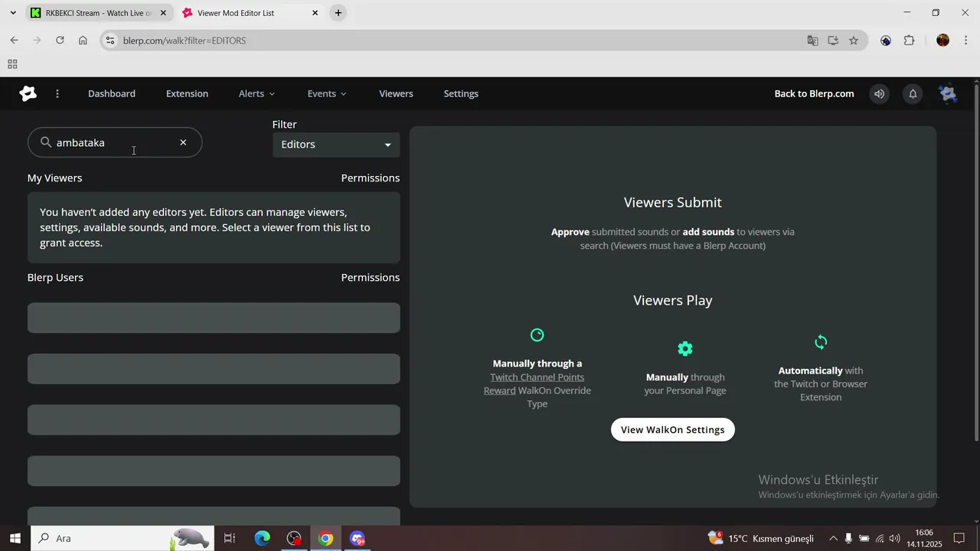980x551 pixels.
Task: Click the address bar URL
Action: point(185,41)
